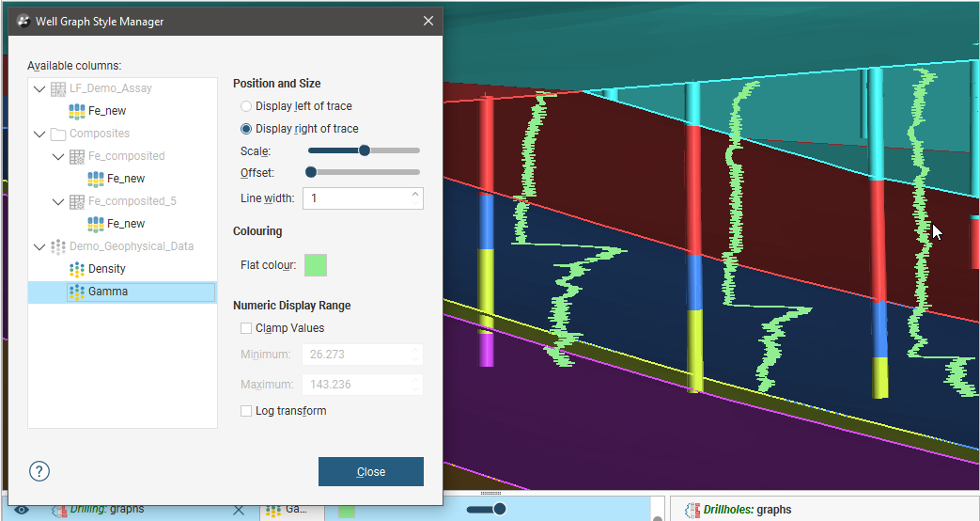980x521 pixels.
Task: Click the Gamma column icon in tree
Action: [x=77, y=292]
